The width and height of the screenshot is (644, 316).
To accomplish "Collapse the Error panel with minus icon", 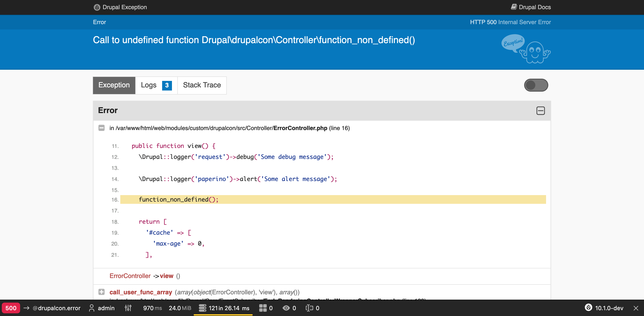I will pos(540,111).
